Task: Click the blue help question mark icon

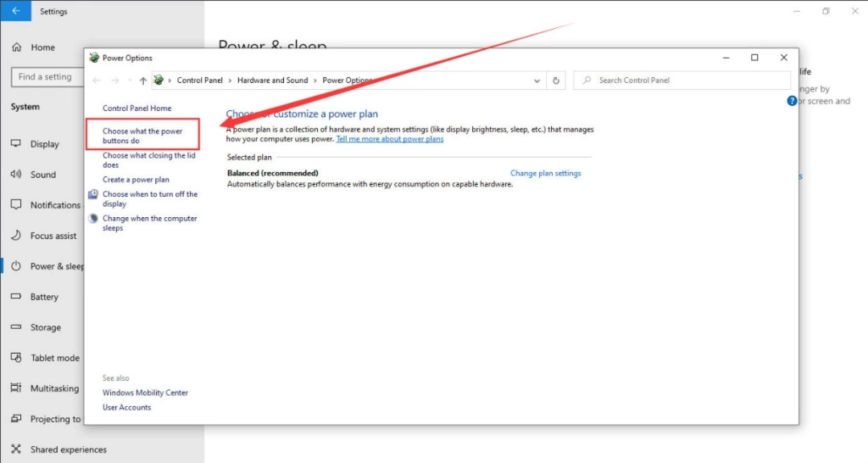Action: 792,101
